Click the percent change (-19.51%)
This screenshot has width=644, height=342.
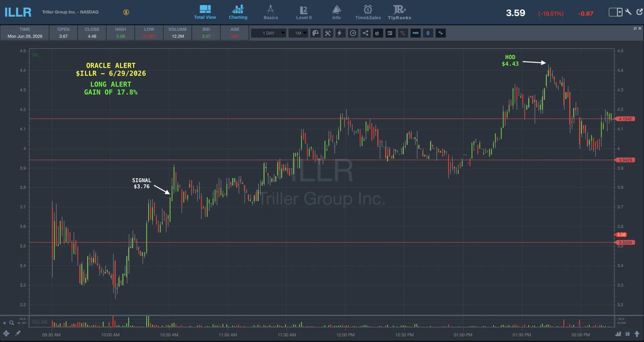[552, 13]
